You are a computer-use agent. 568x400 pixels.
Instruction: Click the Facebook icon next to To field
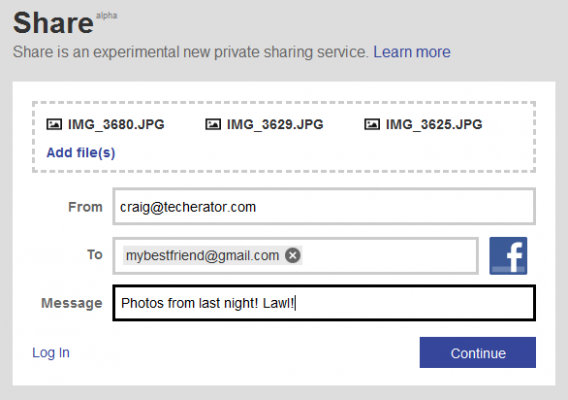click(508, 256)
